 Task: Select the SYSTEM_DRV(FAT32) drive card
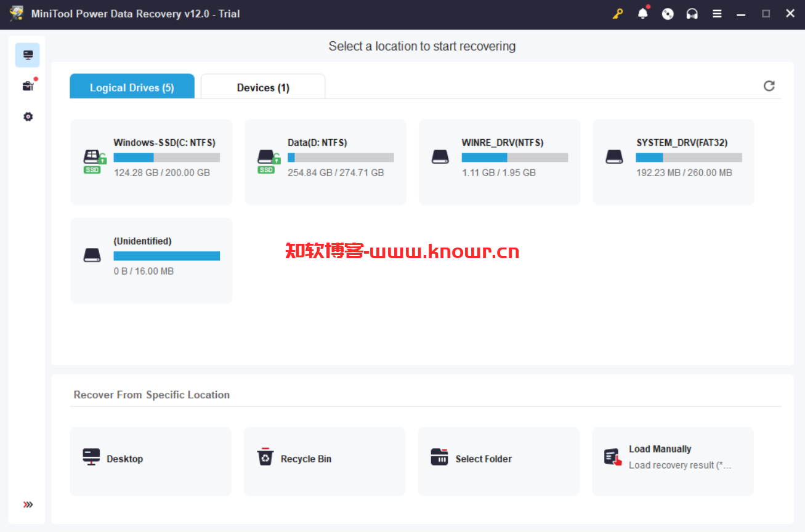[x=673, y=162]
